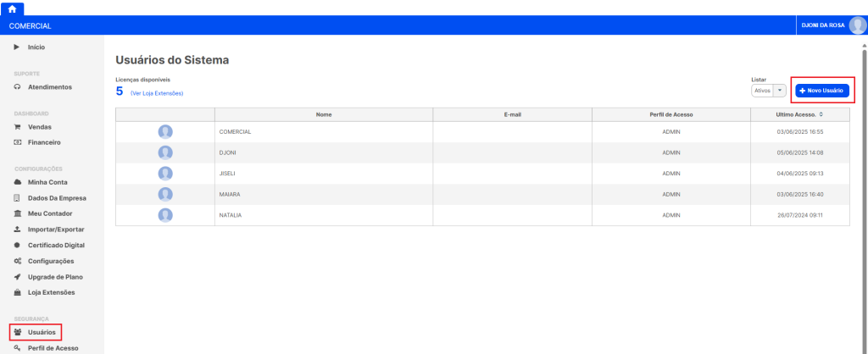Click the avatar of user DJONI
The width and height of the screenshot is (868, 354).
[x=165, y=152]
